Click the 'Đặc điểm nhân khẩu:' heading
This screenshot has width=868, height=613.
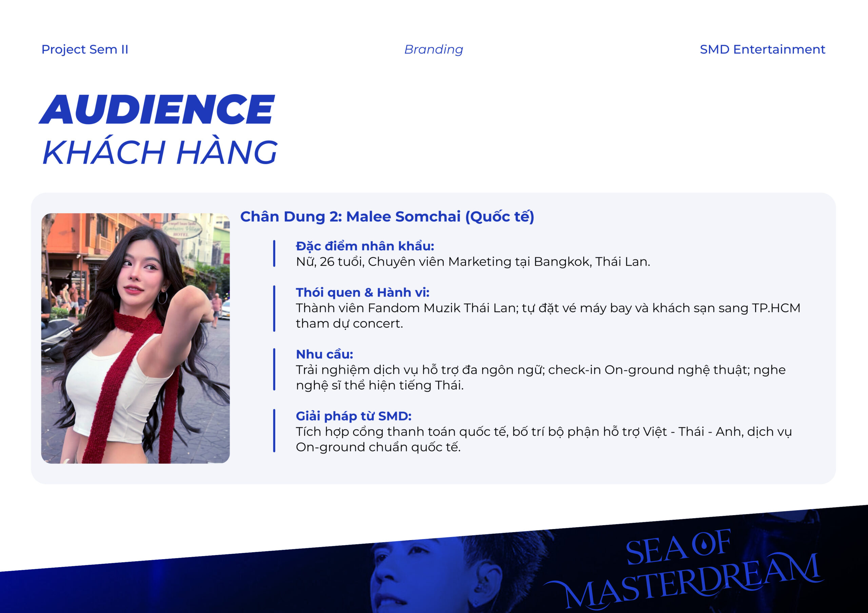pyautogui.click(x=365, y=246)
